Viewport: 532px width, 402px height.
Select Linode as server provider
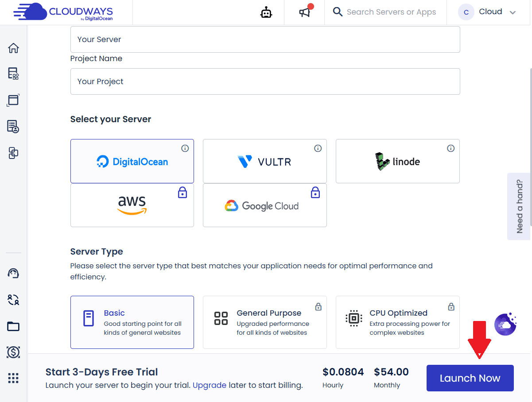pos(398,161)
